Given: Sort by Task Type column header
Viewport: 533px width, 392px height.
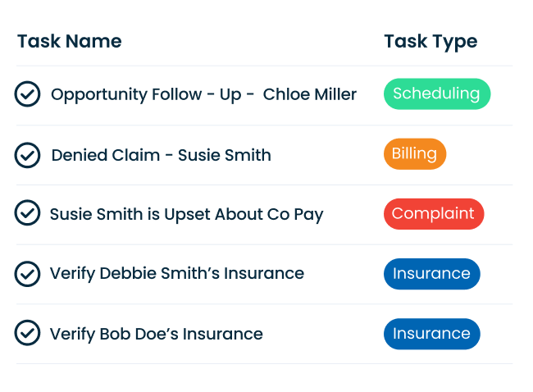Looking at the screenshot, I should 430,42.
